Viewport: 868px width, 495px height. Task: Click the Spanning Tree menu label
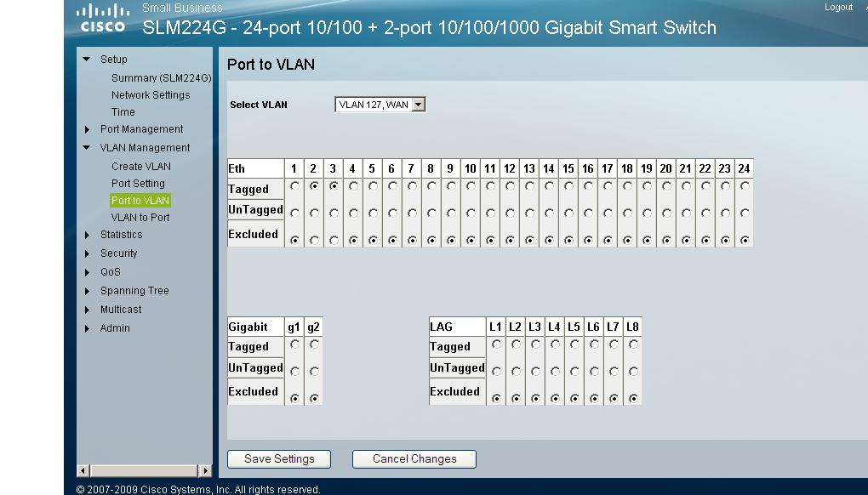[x=134, y=291]
